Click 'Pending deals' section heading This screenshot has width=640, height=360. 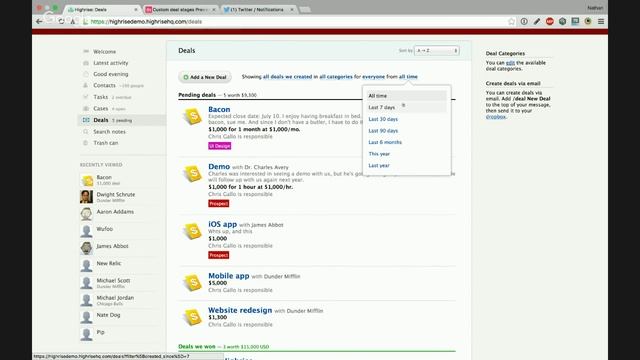197,95
